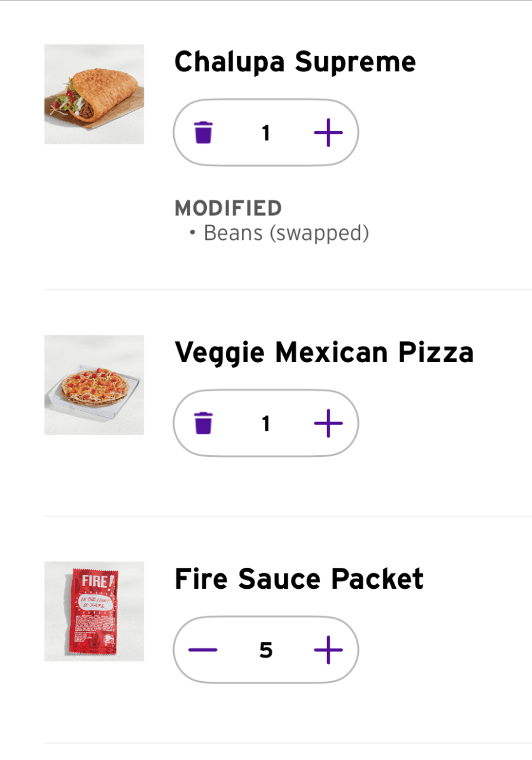Decrease Fire Sauce Packet quantity
The height and width of the screenshot is (760, 532).
203,650
